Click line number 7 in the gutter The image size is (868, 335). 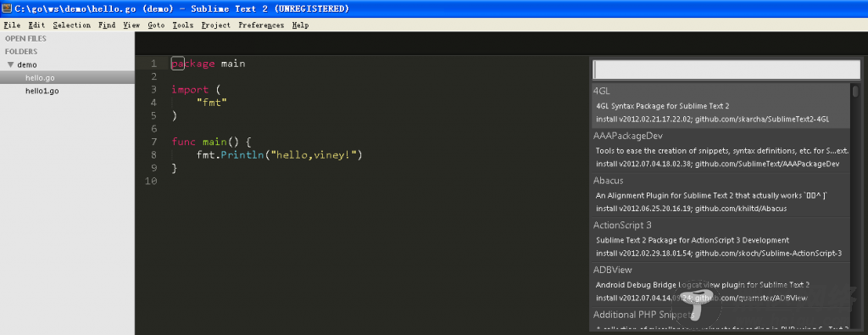pos(154,142)
